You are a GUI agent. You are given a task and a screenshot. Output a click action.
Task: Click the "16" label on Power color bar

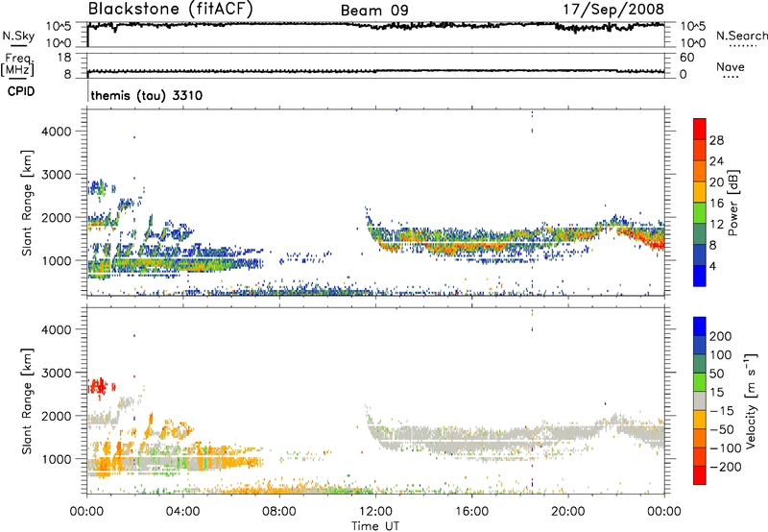716,204
